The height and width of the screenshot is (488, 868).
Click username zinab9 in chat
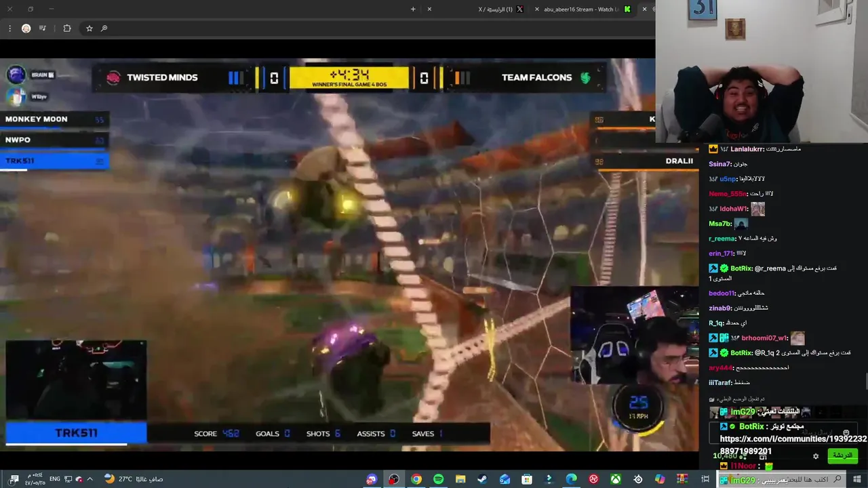click(x=720, y=308)
